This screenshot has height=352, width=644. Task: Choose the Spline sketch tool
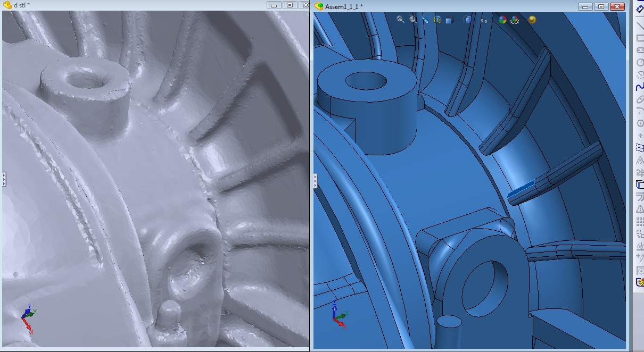[640, 87]
